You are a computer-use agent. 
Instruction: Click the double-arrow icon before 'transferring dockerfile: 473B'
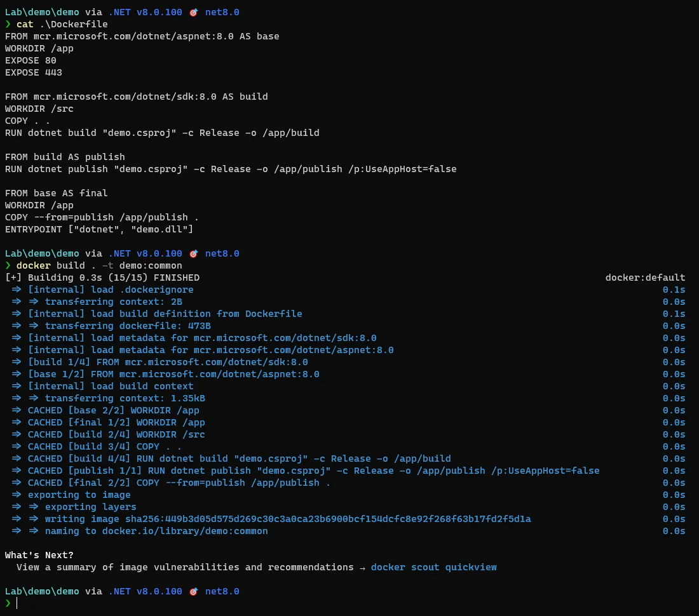click(x=33, y=326)
